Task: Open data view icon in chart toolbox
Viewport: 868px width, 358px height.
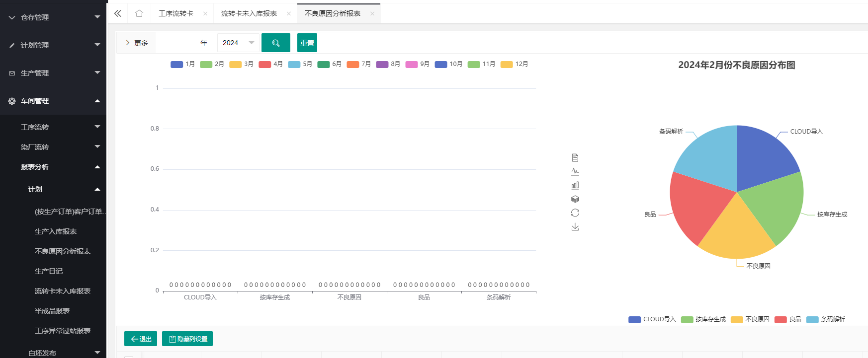Action: pos(575,158)
